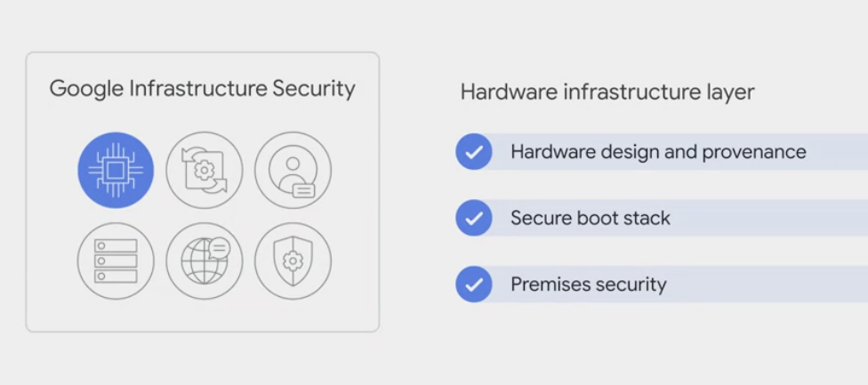Select the server rack storage icon
Viewport: 868px width, 385px height.
[116, 261]
